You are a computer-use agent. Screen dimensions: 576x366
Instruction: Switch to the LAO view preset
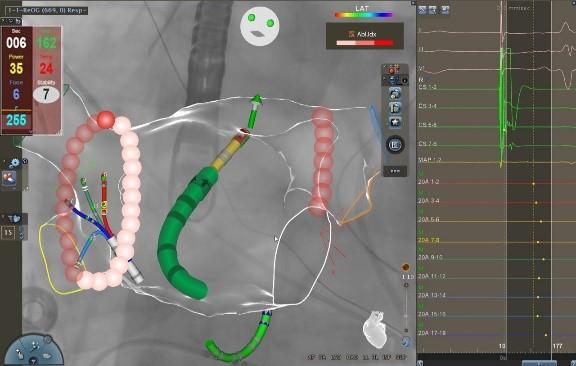tap(335, 357)
